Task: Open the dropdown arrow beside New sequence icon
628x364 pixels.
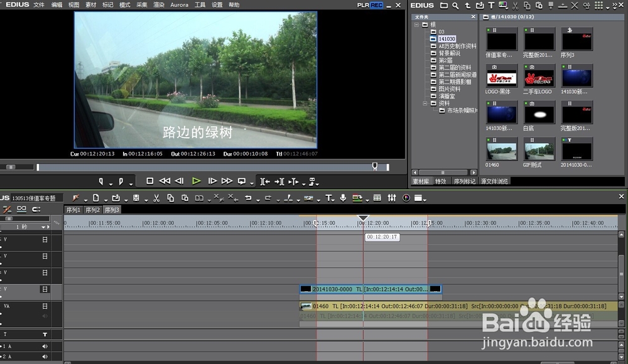Action: point(106,200)
